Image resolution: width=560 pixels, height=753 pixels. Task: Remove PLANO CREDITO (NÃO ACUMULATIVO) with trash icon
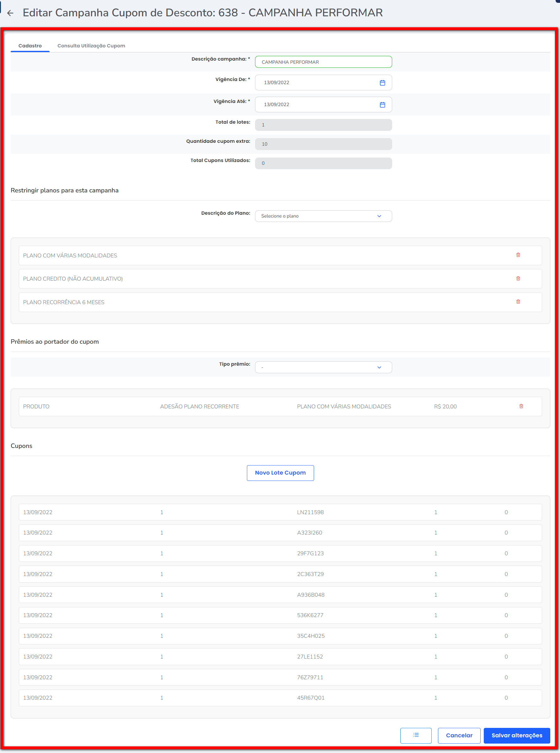click(x=518, y=278)
